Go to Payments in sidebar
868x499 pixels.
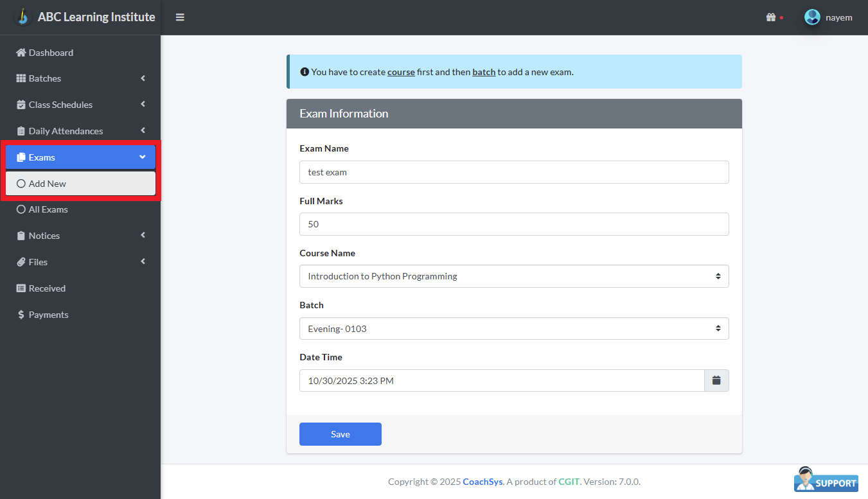click(48, 315)
